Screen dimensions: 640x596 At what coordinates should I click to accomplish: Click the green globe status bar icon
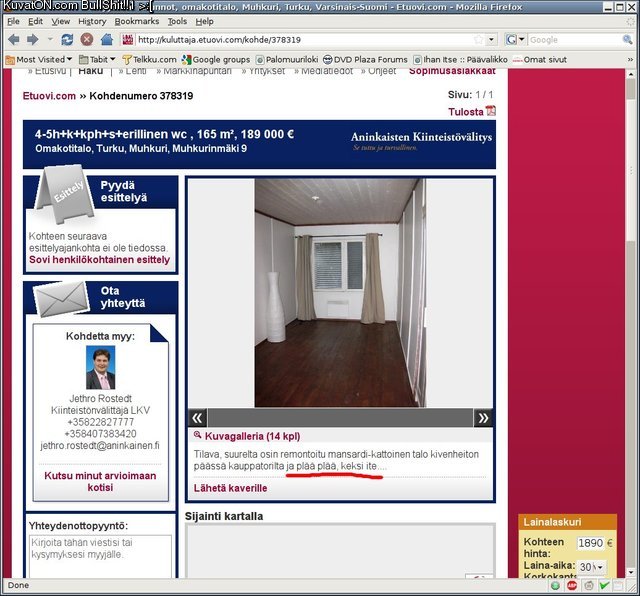click(x=555, y=586)
